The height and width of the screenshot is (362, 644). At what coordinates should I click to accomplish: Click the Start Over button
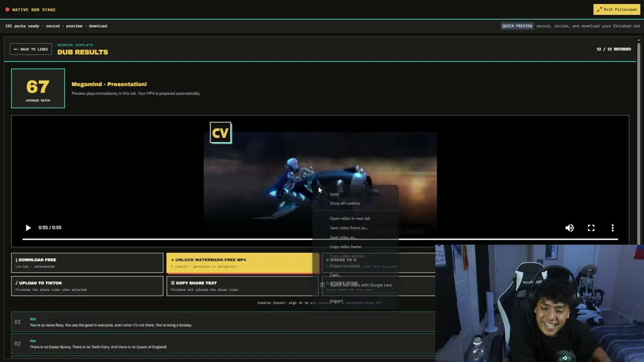378,286
